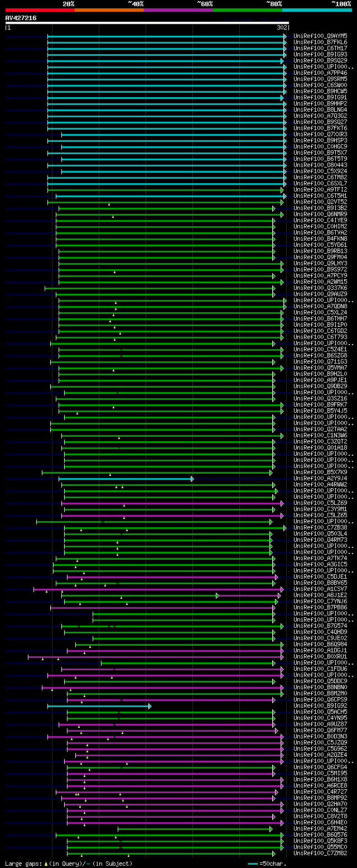Select hit label UniRef100_B4FKN8
This screenshot has height=868, width=357.
tap(321, 239)
